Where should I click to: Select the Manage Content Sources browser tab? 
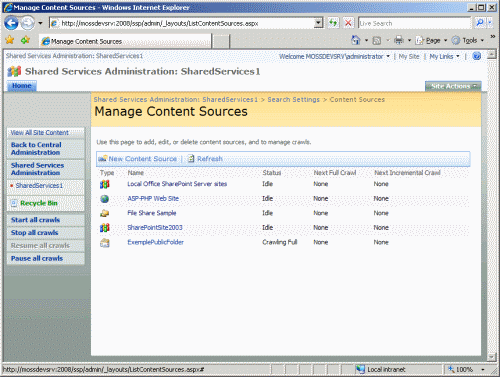(x=125, y=41)
